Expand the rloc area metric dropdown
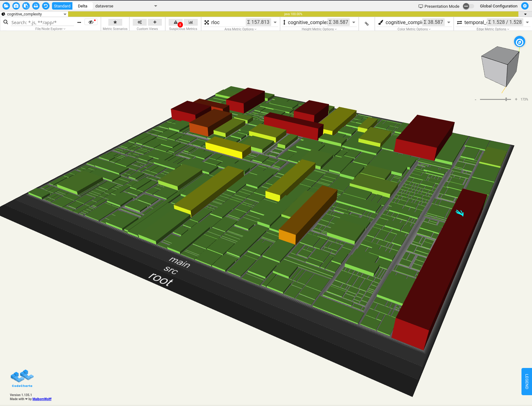 [x=275, y=22]
